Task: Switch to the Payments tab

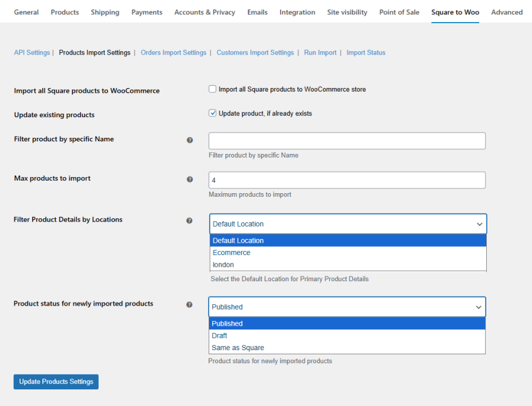Action: (147, 12)
